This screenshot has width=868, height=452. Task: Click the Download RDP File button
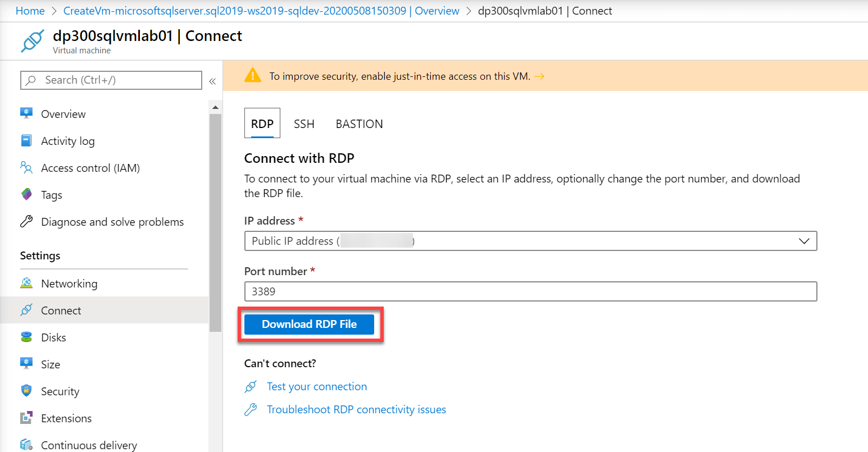pyautogui.click(x=309, y=324)
